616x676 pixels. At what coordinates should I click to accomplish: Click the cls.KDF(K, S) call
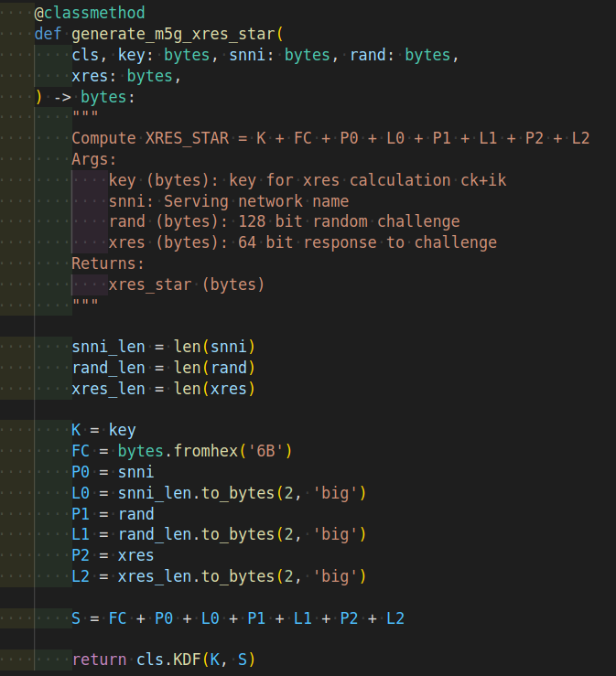click(x=196, y=660)
